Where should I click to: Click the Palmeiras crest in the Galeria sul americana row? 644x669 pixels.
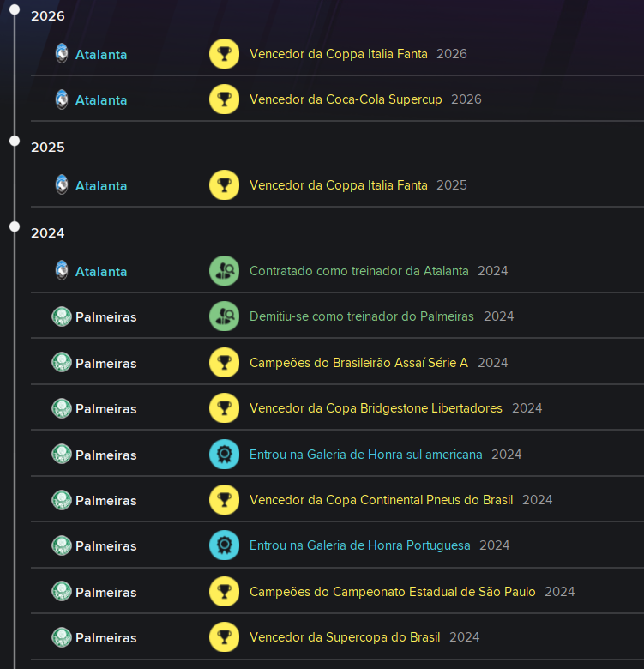[62, 455]
